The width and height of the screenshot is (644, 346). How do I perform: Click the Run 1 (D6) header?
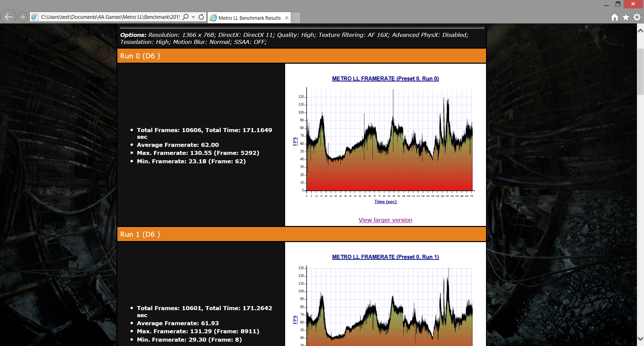302,234
